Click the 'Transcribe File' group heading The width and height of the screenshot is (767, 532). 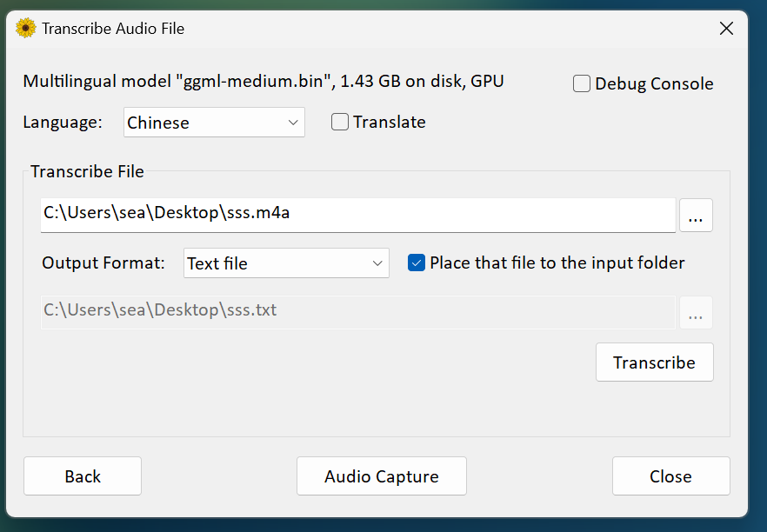tap(87, 171)
